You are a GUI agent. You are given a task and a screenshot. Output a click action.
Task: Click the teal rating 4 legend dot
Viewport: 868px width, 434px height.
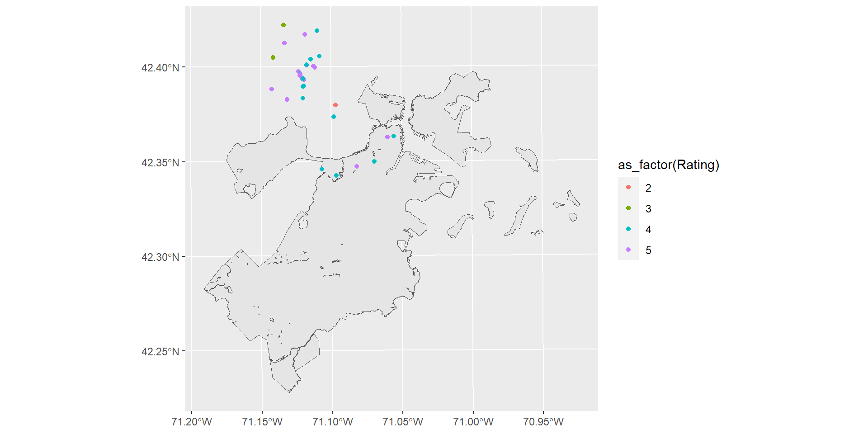[628, 229]
